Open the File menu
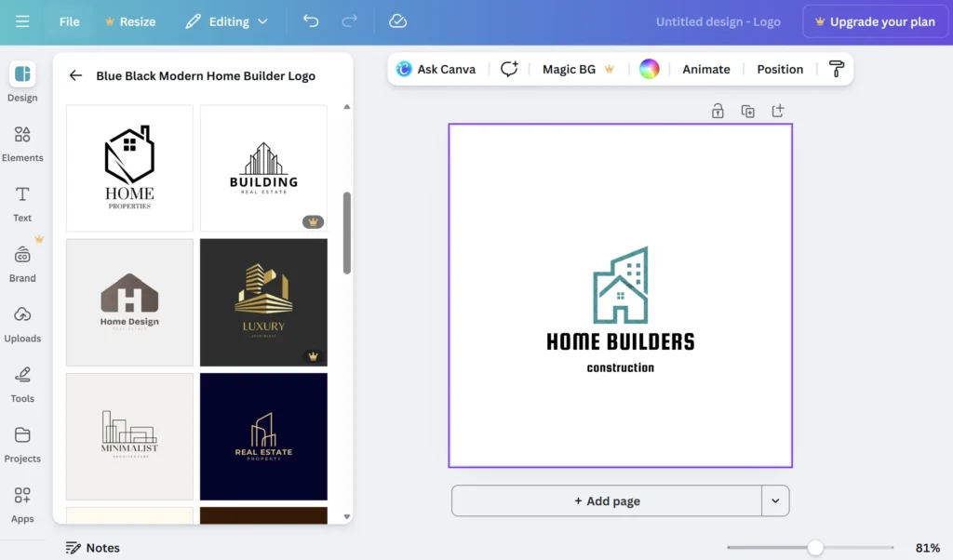 coord(69,20)
